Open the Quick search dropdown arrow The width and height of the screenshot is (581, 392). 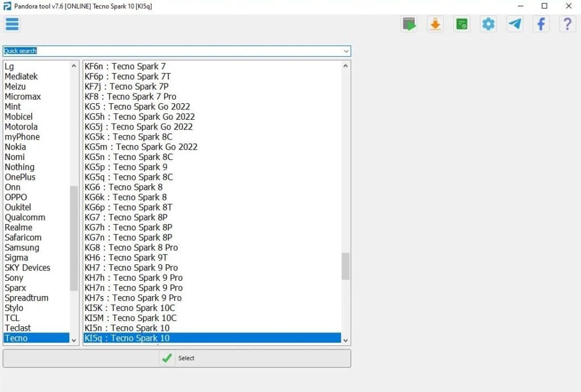click(x=346, y=50)
